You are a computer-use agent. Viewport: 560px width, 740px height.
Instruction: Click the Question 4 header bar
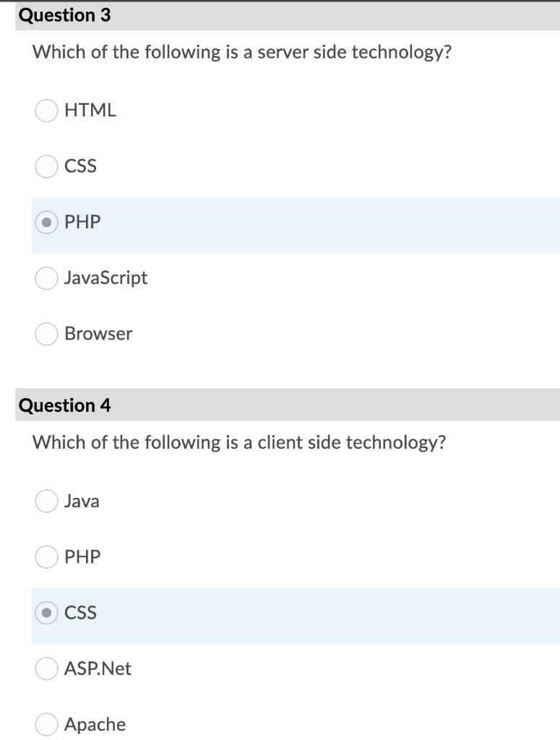pos(288,405)
